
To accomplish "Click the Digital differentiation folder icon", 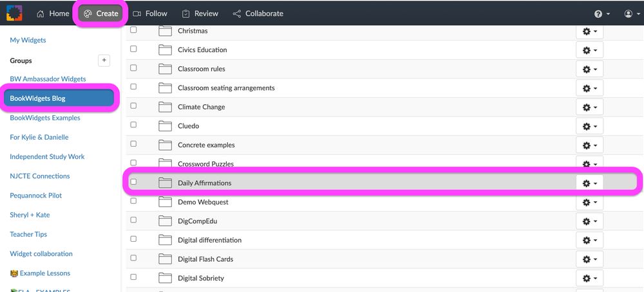I will [165, 240].
